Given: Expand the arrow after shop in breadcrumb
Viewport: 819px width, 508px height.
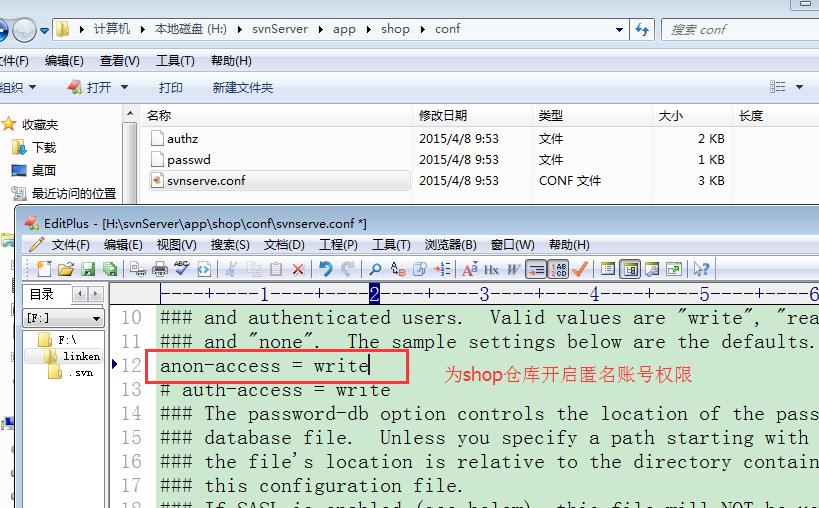Looking at the screenshot, I should click(422, 29).
